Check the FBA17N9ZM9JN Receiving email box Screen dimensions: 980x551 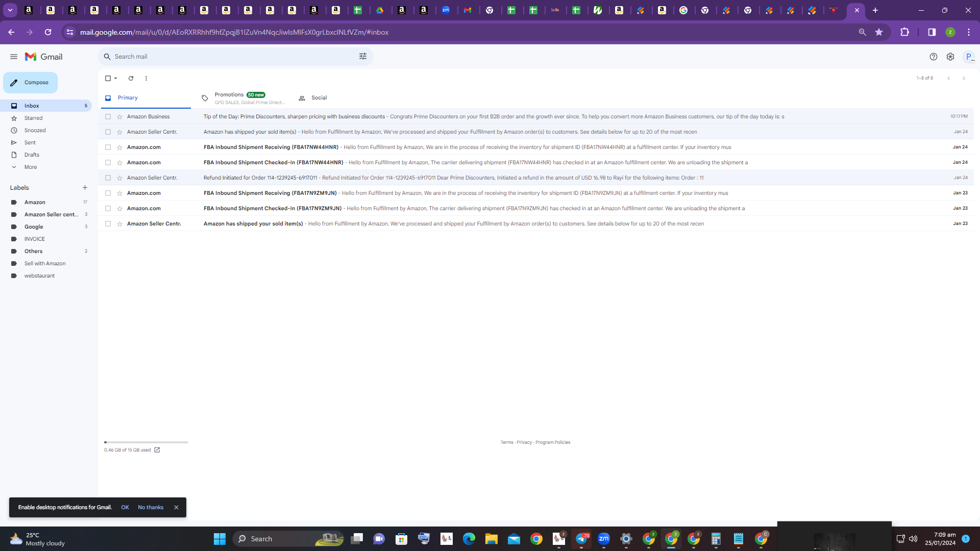108,193
